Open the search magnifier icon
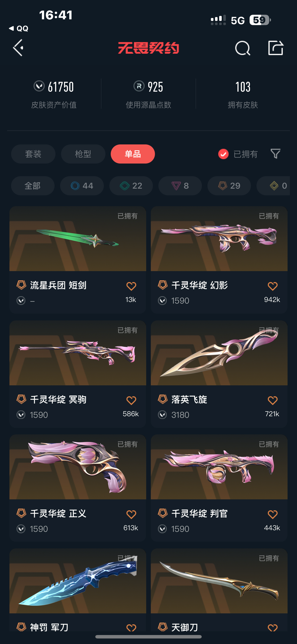The image size is (297, 644). coord(243,48)
